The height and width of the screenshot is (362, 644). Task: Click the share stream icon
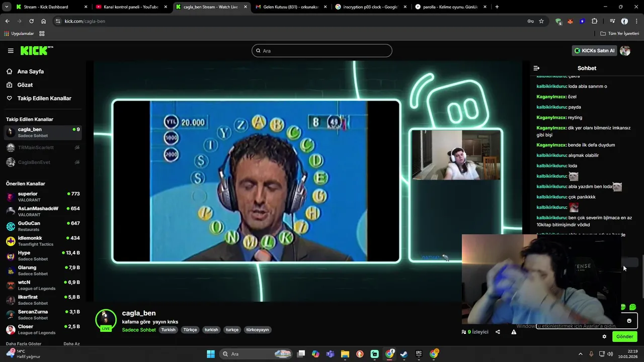[x=498, y=332]
